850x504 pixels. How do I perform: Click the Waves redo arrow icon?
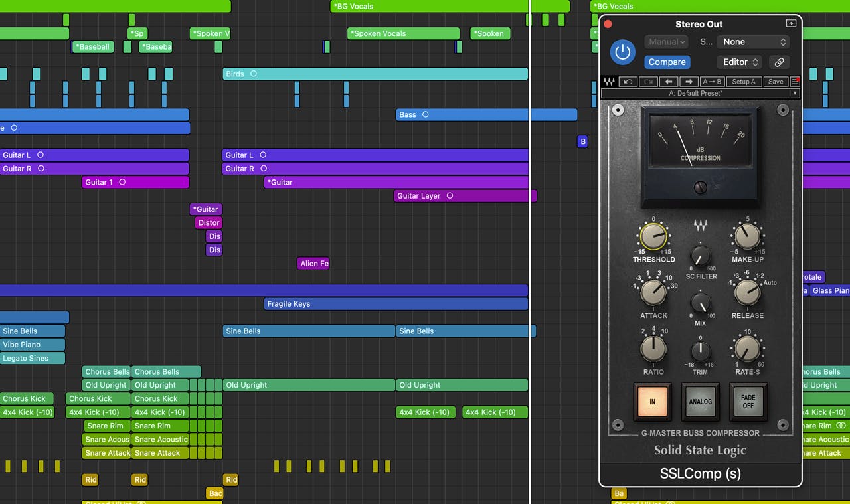(647, 82)
